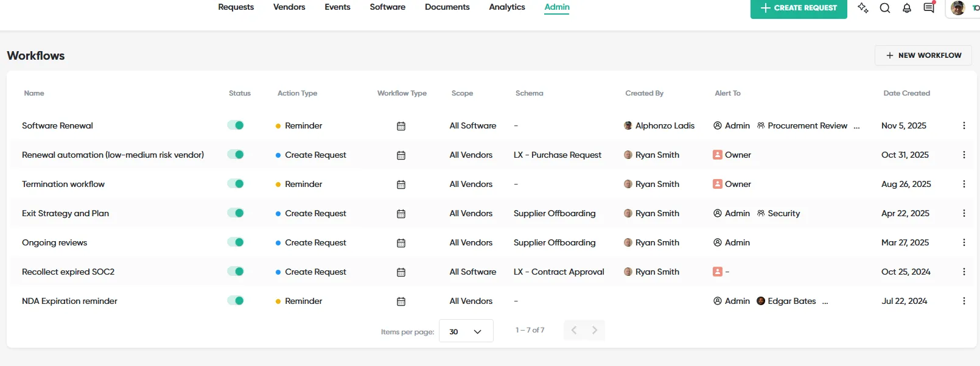Open kebab menu for Recollect expired SOC2
980x366 pixels.
[964, 272]
